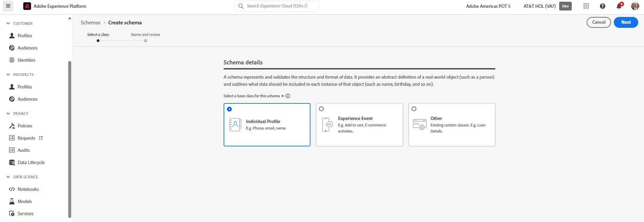This screenshot has height=222, width=644.
Task: Click the Next button
Action: pyautogui.click(x=626, y=22)
